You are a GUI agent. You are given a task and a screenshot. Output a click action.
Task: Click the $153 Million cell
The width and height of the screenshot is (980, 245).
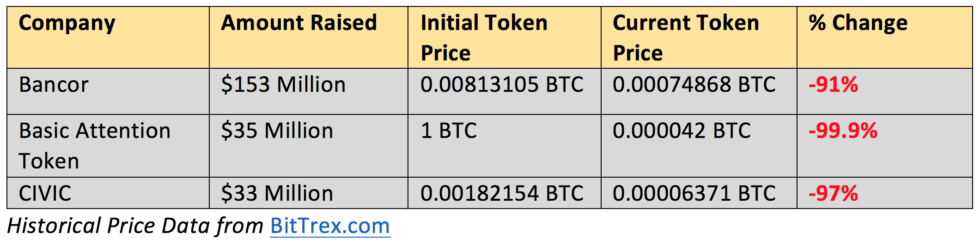point(309,91)
